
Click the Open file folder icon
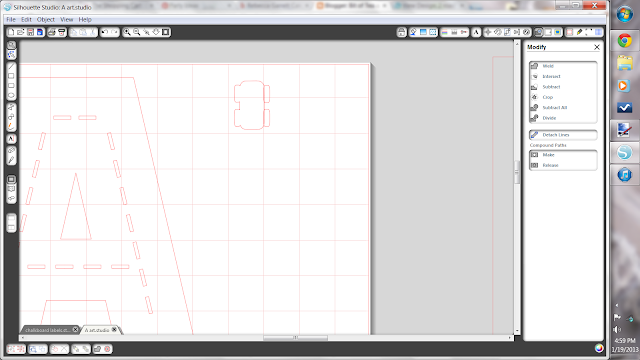(x=21, y=32)
